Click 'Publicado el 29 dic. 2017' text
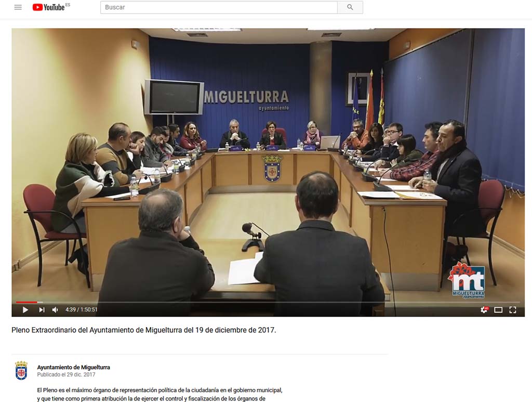This screenshot has width=532, height=402. pyautogui.click(x=66, y=374)
